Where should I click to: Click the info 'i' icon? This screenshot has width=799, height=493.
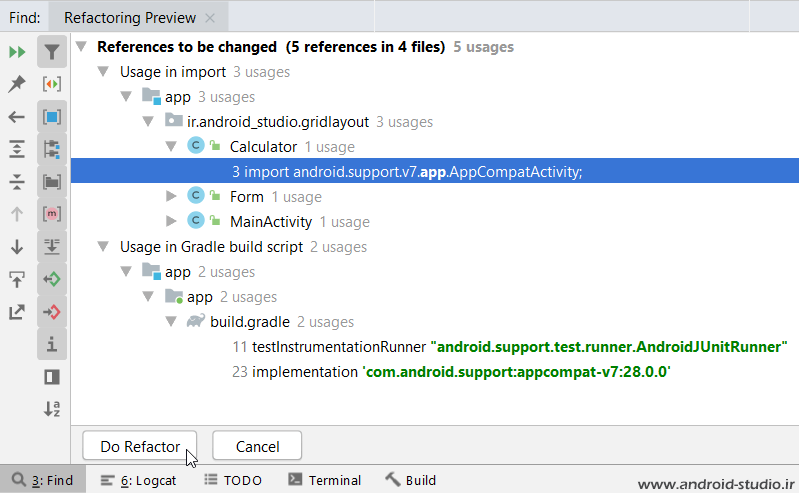click(x=52, y=345)
